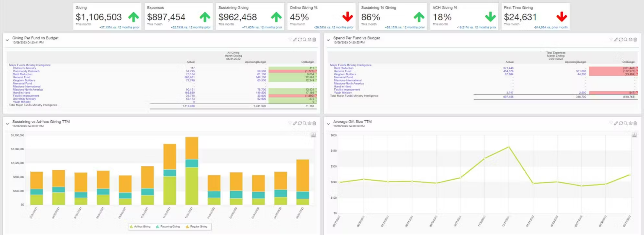Collapse the Giving Per Fund vs Budget panel

7,40
